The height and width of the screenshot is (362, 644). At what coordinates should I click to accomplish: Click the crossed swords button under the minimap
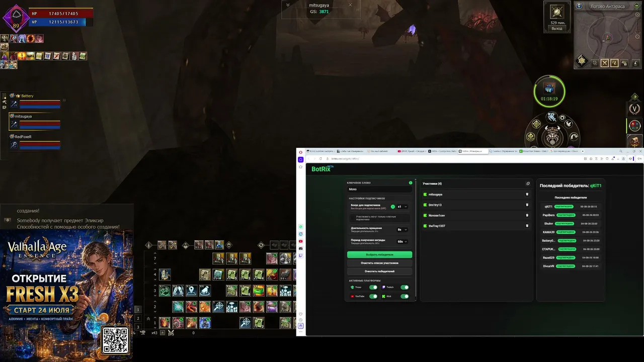604,63
